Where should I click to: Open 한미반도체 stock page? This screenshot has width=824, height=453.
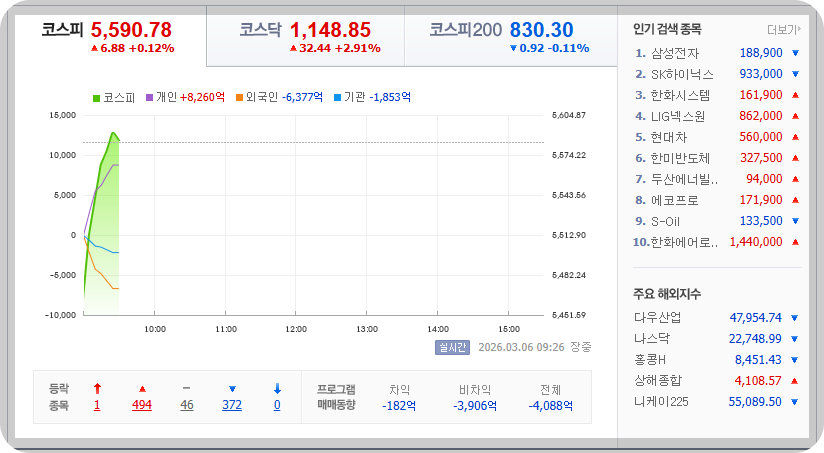click(x=680, y=158)
